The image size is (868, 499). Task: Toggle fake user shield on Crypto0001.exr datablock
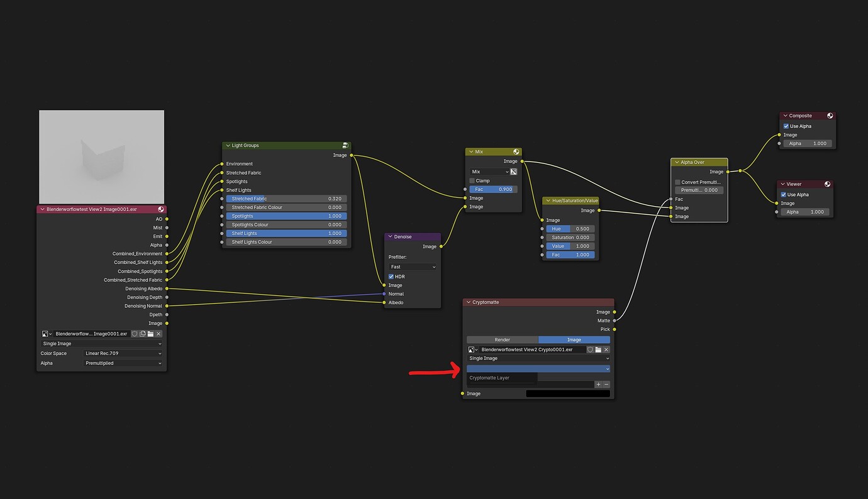(x=590, y=349)
